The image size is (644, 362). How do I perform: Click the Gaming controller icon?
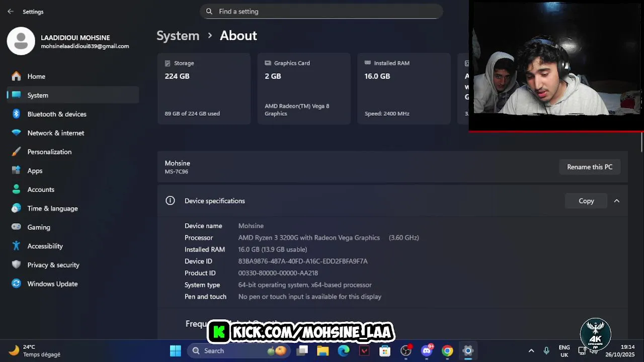tap(16, 227)
